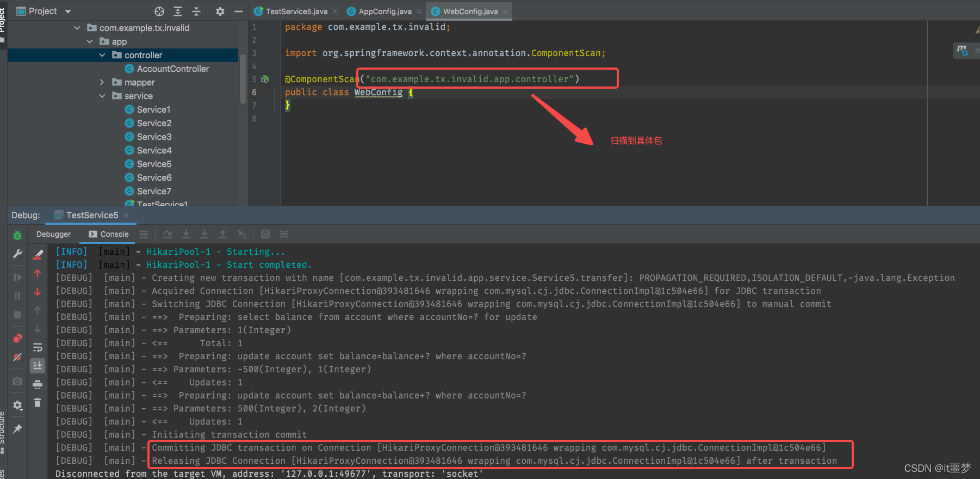This screenshot has width=980, height=479.
Task: Select Service5 class in tree
Action: pos(148,164)
